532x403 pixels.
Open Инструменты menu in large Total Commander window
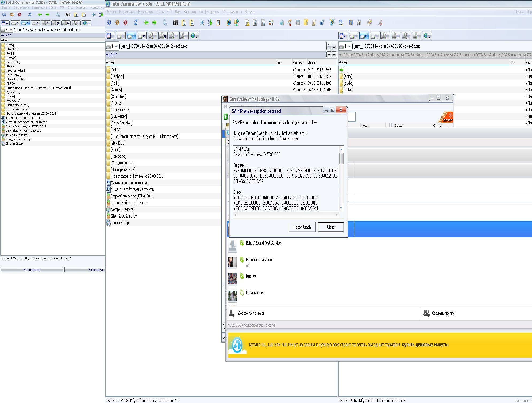pyautogui.click(x=232, y=12)
